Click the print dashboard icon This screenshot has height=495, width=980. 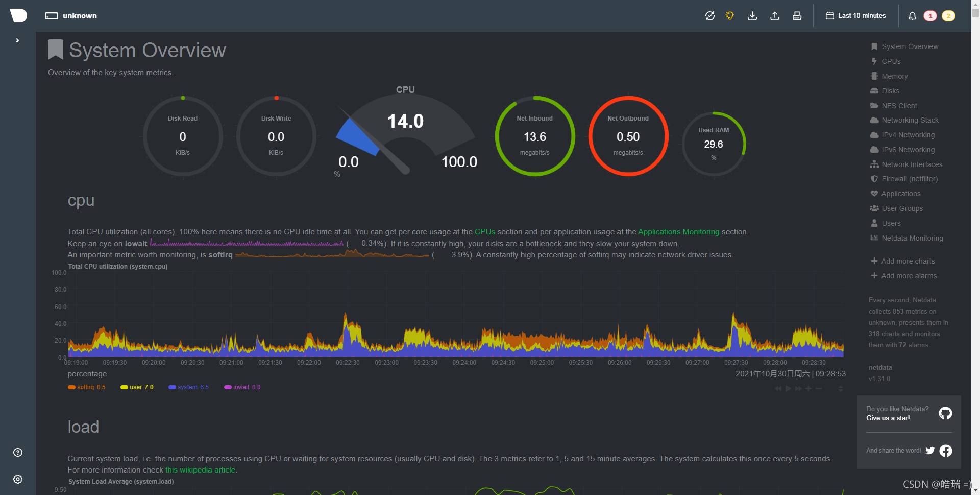(x=797, y=16)
